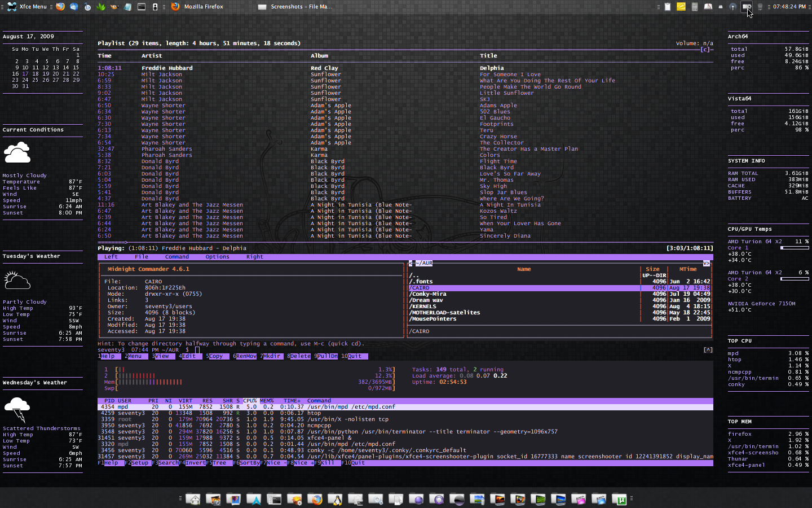Open the trash panel icon
Image resolution: width=812 pixels, height=508 pixels.
(x=760, y=7)
